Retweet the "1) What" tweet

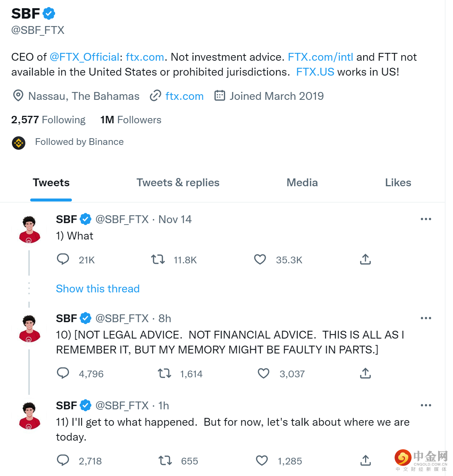point(158,259)
